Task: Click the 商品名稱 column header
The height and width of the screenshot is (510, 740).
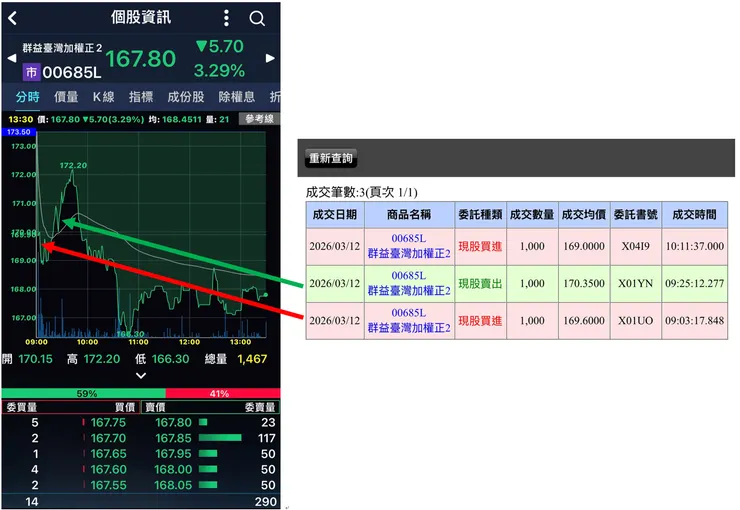Action: 409,215
